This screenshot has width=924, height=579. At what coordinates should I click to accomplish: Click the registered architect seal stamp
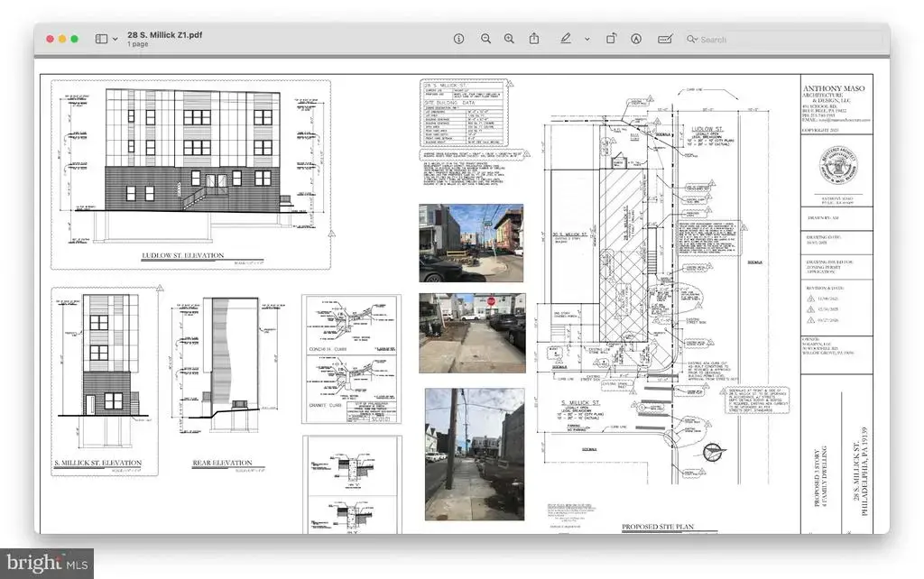click(838, 166)
